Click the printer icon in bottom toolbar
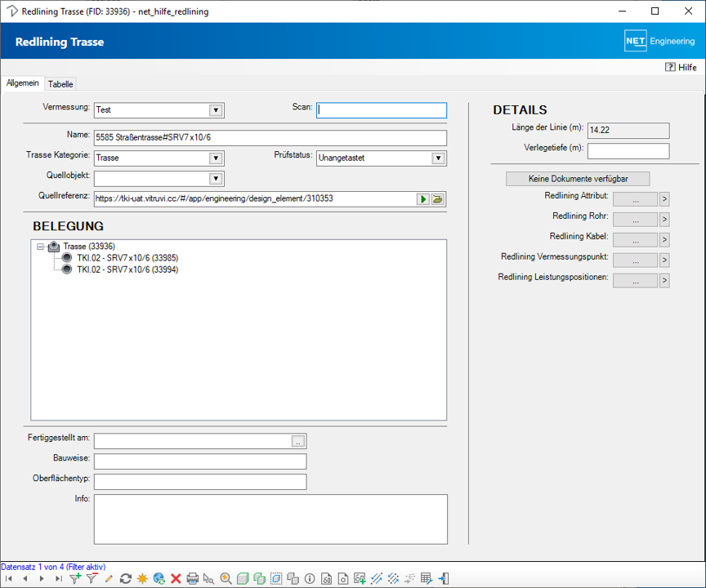 (193, 578)
